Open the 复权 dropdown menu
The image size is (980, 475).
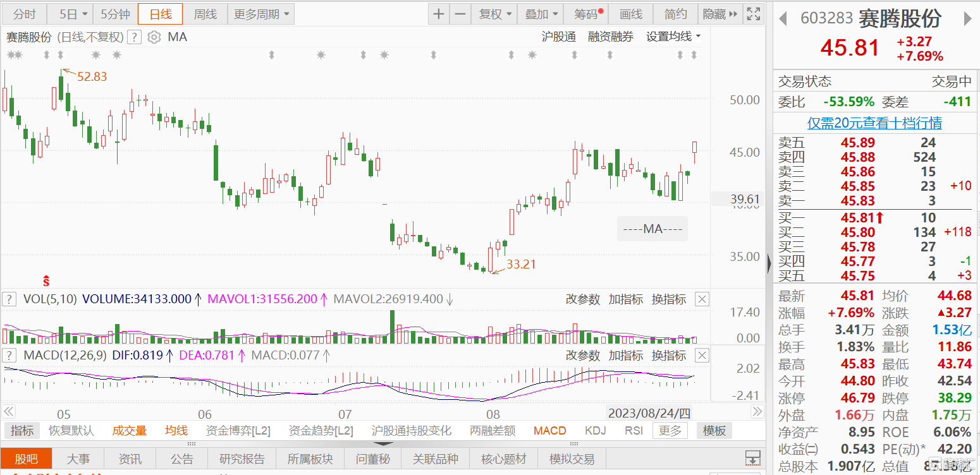pyautogui.click(x=494, y=14)
